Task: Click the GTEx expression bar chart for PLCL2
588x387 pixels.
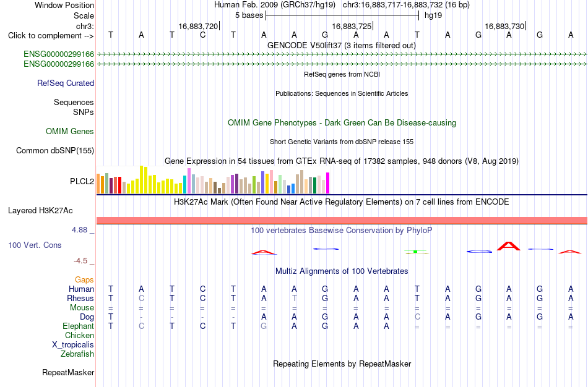Action: [213, 180]
